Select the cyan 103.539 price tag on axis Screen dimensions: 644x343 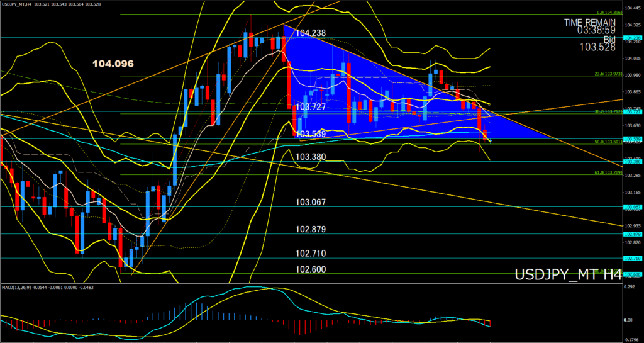pyautogui.click(x=633, y=139)
